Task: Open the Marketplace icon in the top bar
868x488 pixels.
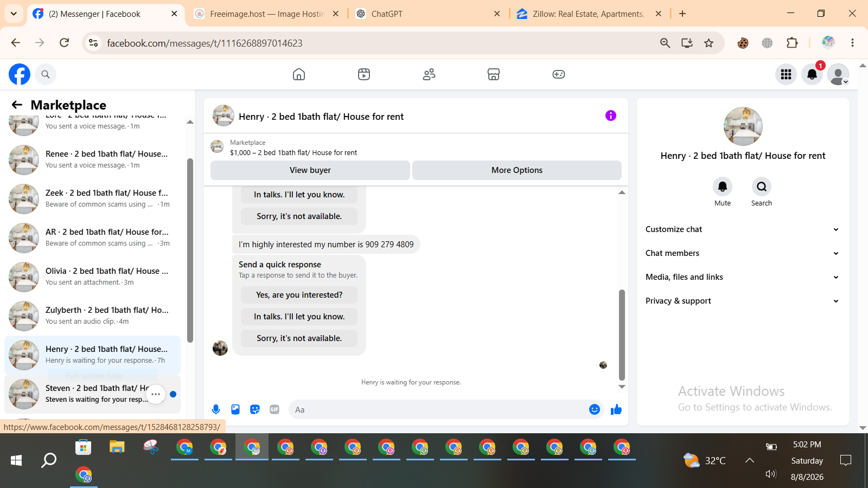Action: point(494,74)
